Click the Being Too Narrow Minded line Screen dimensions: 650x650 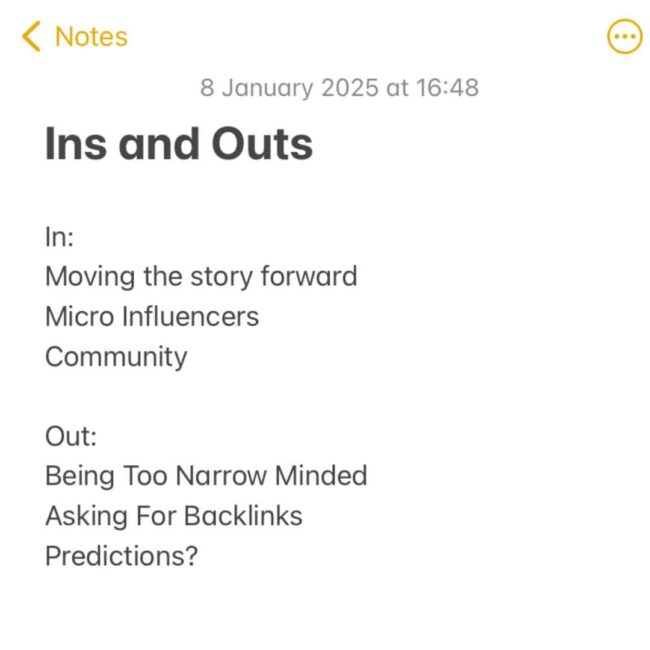[x=206, y=476]
